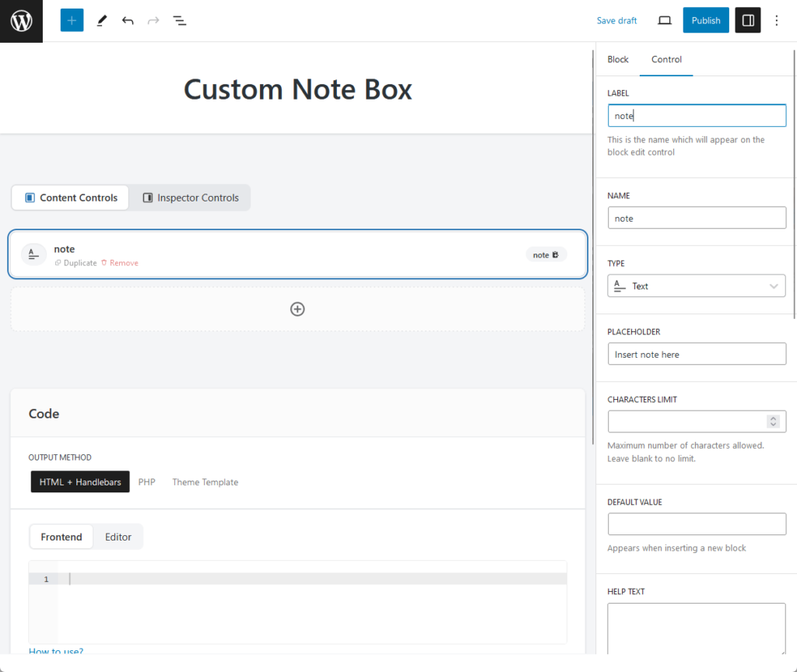Focus the Placeholder input field
797x672 pixels.
tap(697, 354)
